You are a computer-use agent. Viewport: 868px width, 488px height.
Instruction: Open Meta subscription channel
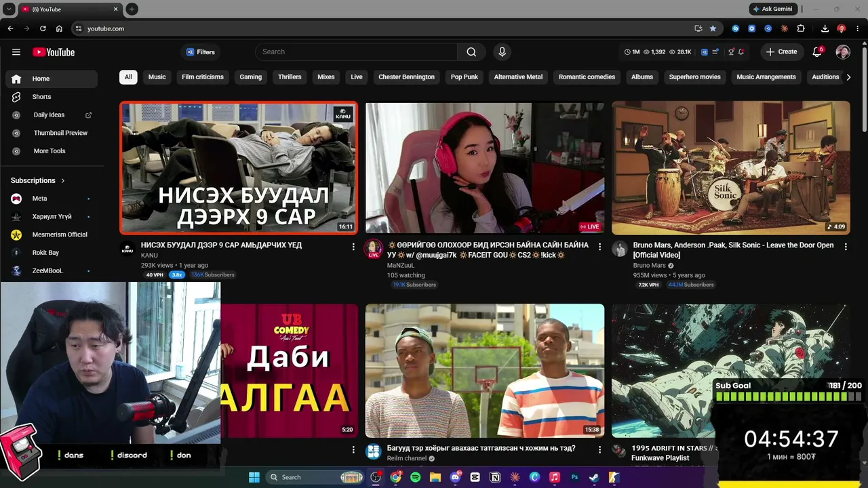pos(52,199)
